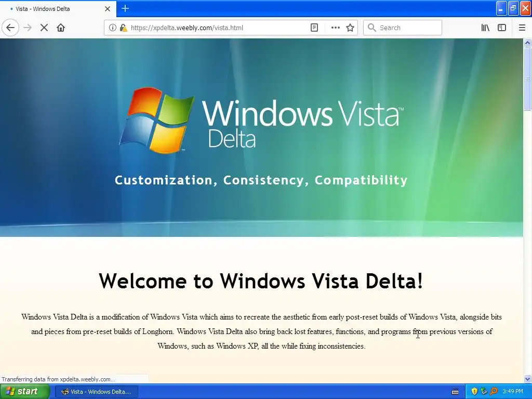Click the padlock connection security icon
532x399 pixels.
(123, 28)
